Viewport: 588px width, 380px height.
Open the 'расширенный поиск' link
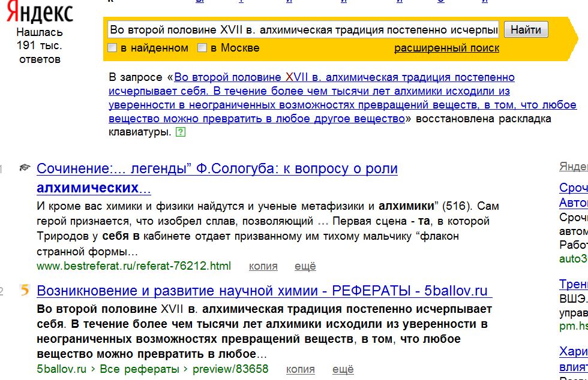click(x=446, y=48)
